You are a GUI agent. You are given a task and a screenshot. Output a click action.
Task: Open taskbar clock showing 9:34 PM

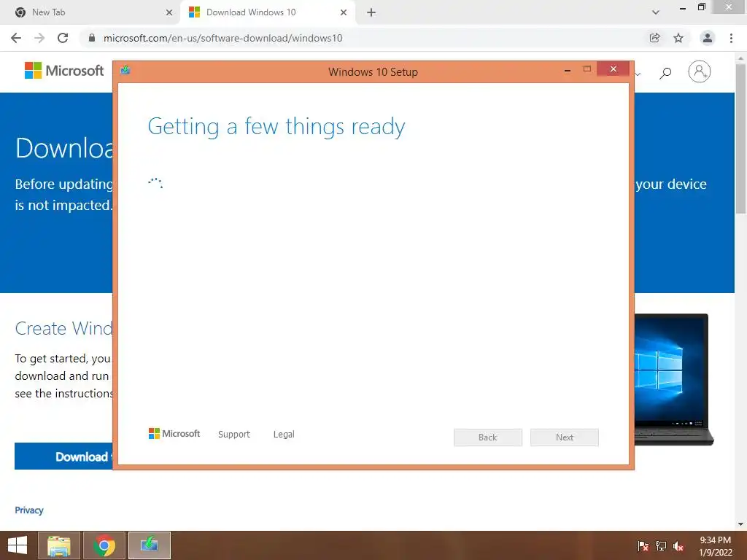pos(715,546)
